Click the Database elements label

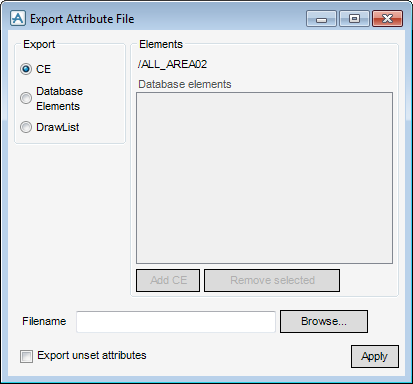pos(185,84)
